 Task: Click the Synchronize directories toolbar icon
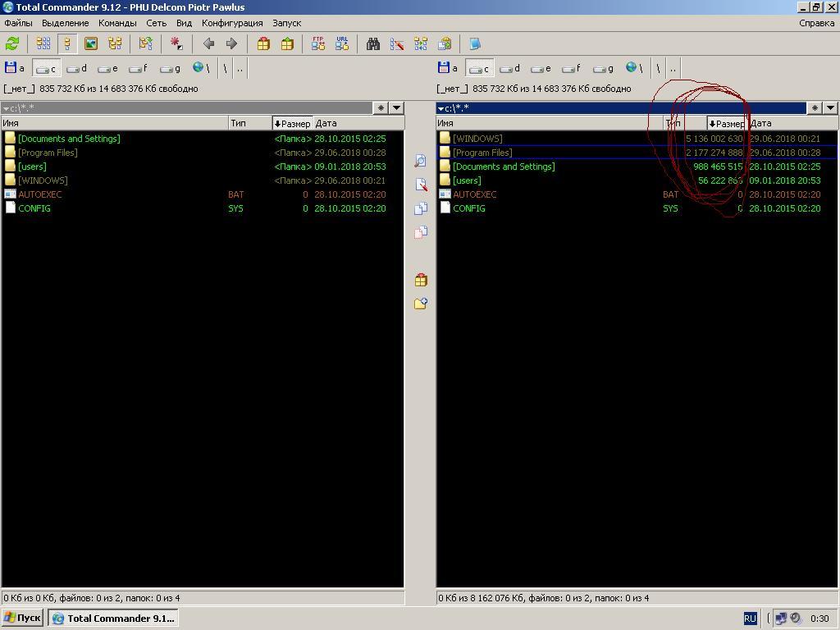421,44
